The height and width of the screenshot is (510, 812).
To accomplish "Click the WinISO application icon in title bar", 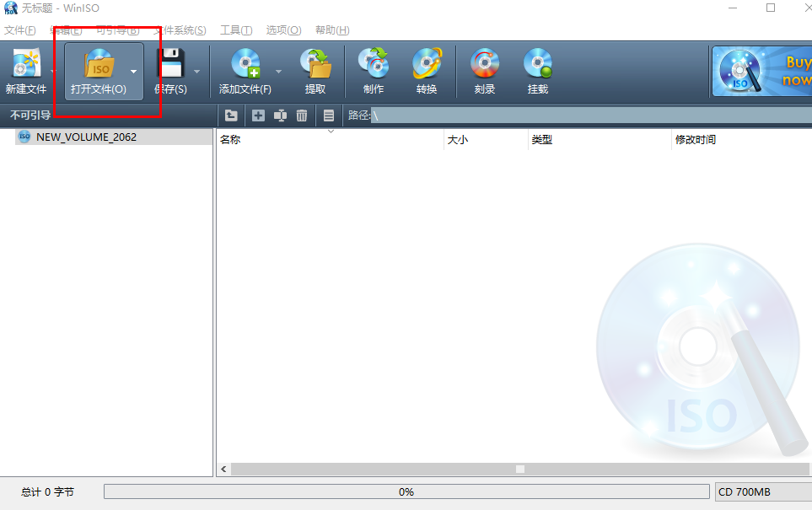I will click(10, 8).
